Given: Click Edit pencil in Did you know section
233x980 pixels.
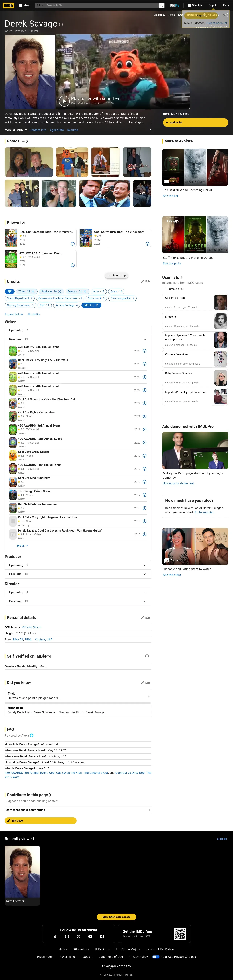Looking at the screenshot, I should coord(145,683).
